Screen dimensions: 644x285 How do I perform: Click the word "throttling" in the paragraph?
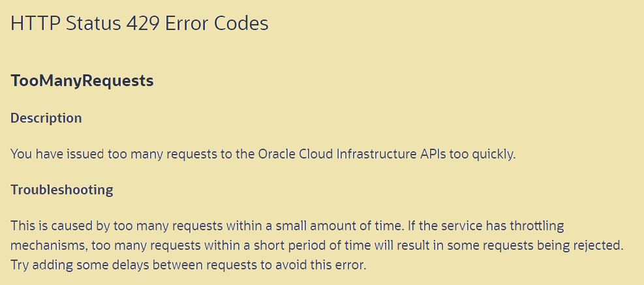coord(534,226)
